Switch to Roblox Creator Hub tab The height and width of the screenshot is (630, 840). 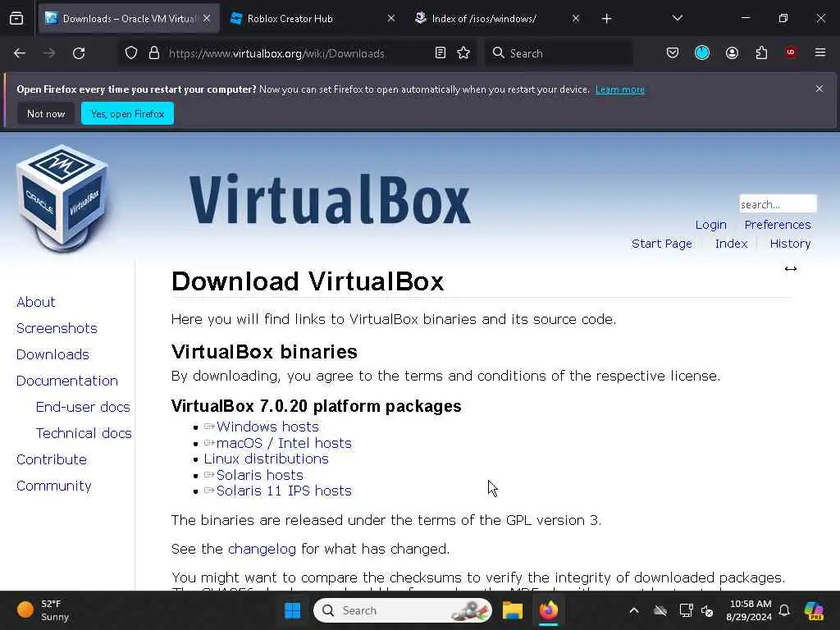(309, 18)
